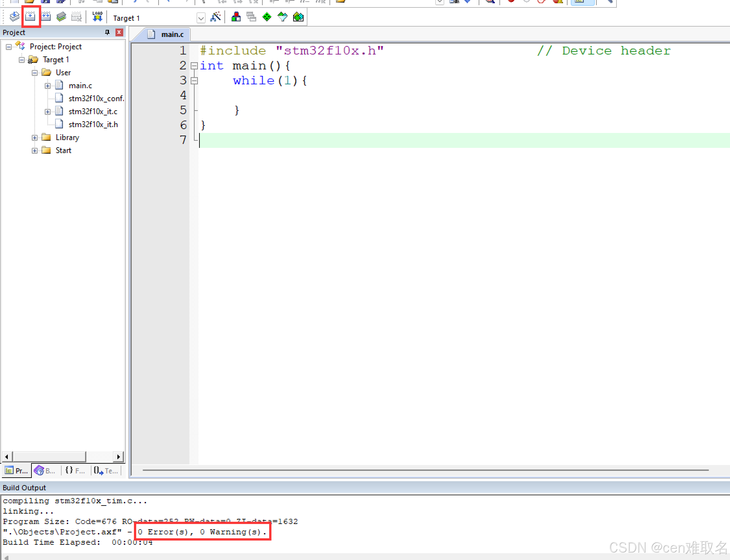The height and width of the screenshot is (560, 730).
Task: Click the Build target icon
Action: (x=30, y=17)
